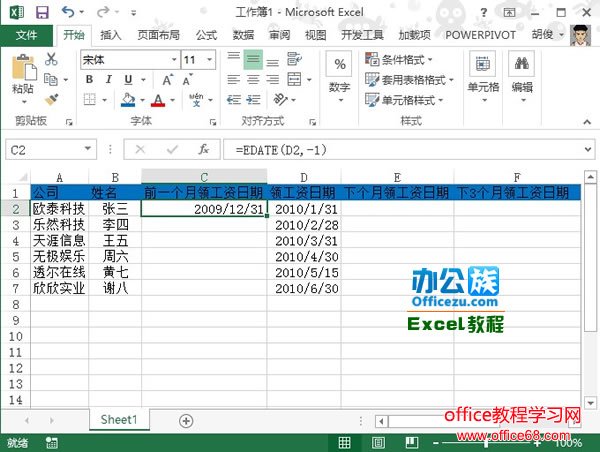Open the text orientation tool
Screen dimensions: 600x452
coord(280,100)
